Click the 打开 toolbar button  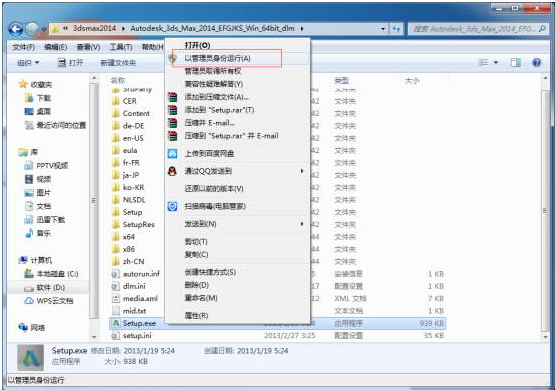tap(70, 63)
